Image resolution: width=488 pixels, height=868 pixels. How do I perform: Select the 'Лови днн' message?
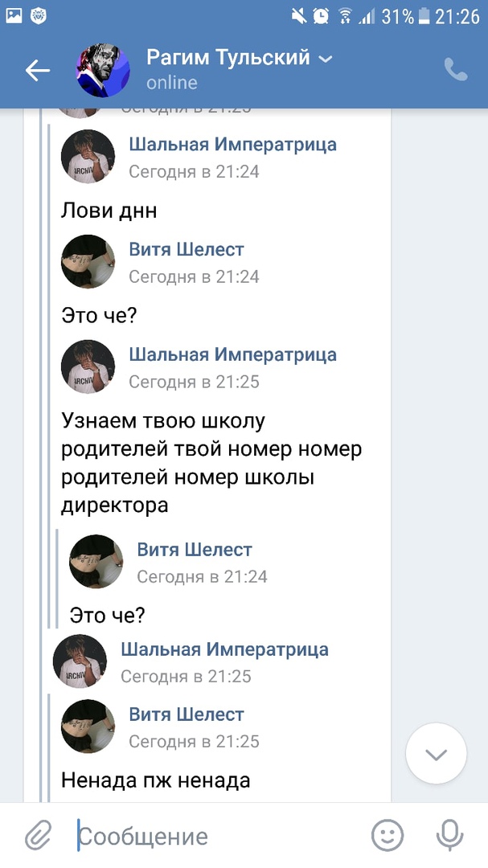(x=109, y=211)
